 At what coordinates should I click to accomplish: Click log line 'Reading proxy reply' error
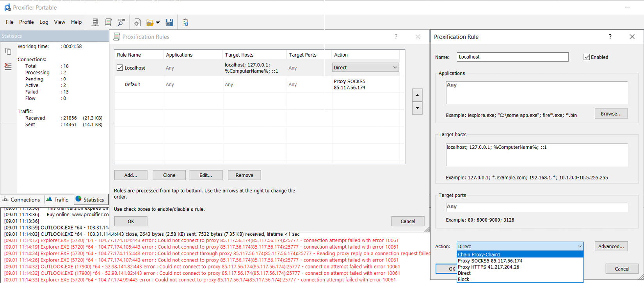coord(217,254)
